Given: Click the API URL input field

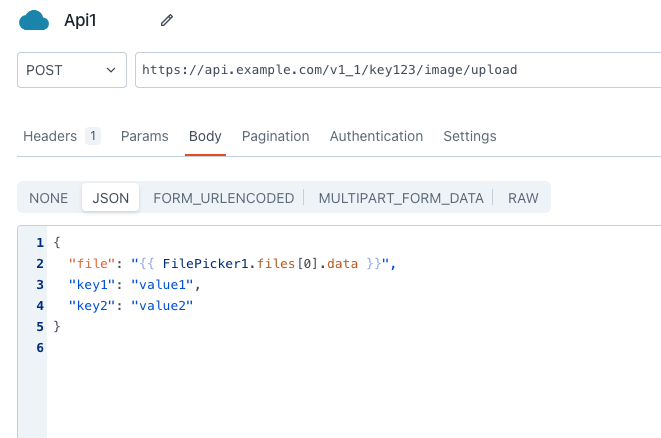Looking at the screenshot, I should 398,70.
